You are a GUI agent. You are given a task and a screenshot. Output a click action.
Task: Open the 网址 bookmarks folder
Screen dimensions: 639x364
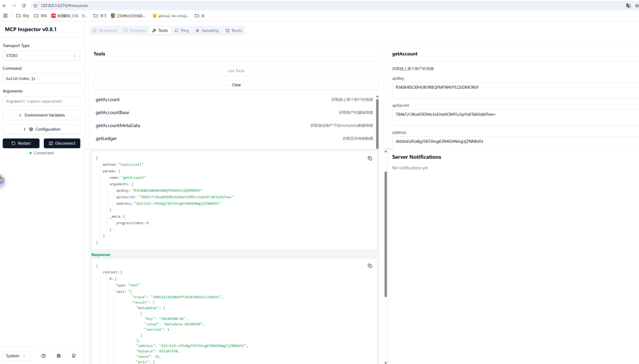point(23,16)
